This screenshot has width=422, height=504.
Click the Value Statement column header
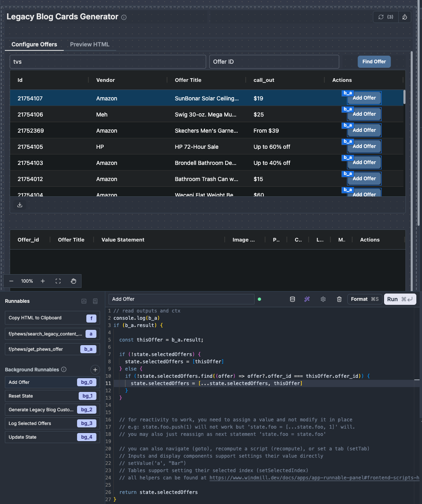point(159,240)
